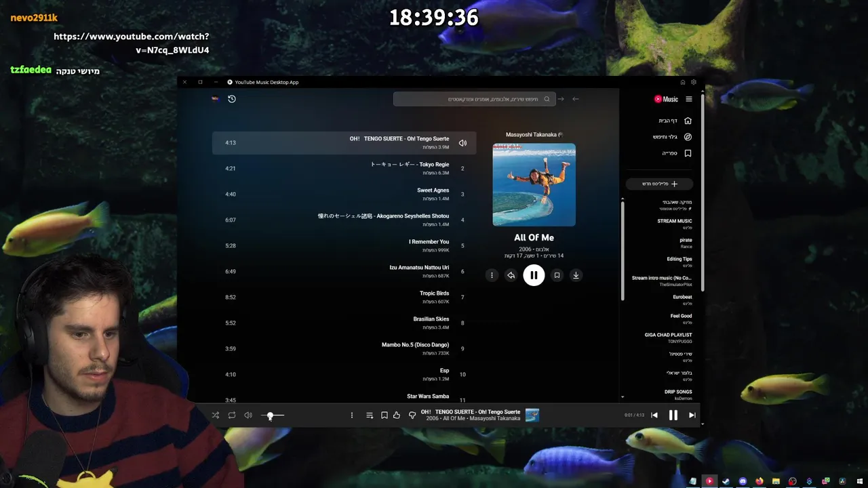The height and width of the screenshot is (488, 868).
Task: Open Discord from the taskbar
Action: point(743,481)
